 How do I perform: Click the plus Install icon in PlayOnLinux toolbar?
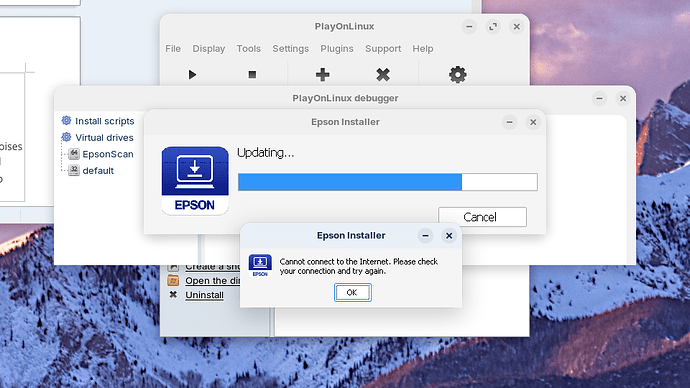tap(323, 74)
